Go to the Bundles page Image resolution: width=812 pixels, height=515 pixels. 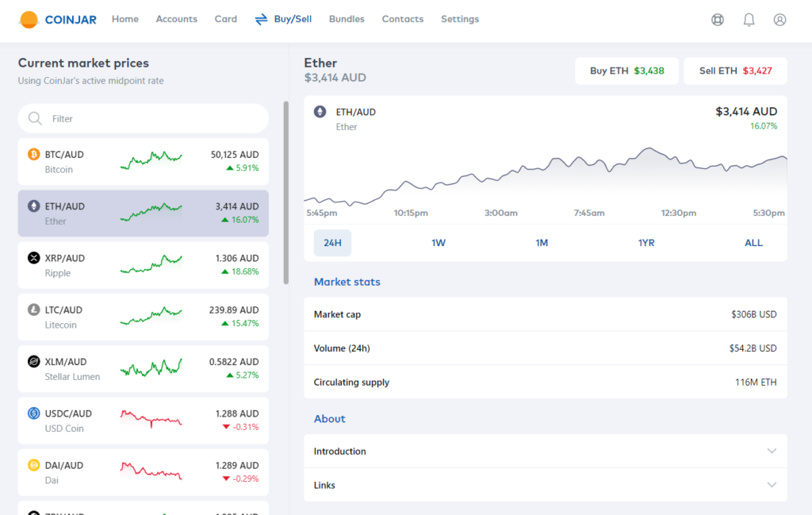[x=347, y=19]
